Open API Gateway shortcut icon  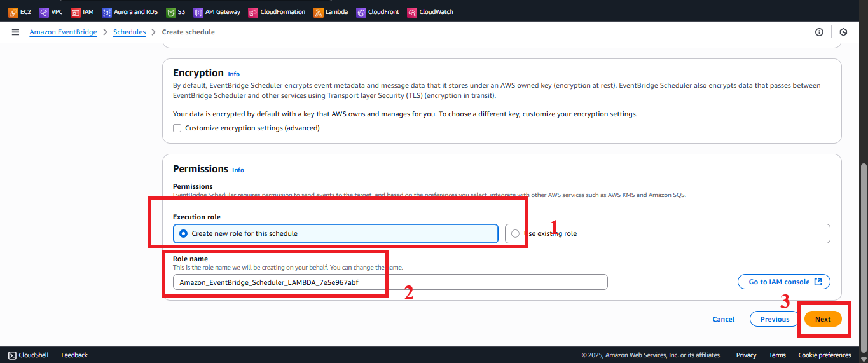point(198,12)
